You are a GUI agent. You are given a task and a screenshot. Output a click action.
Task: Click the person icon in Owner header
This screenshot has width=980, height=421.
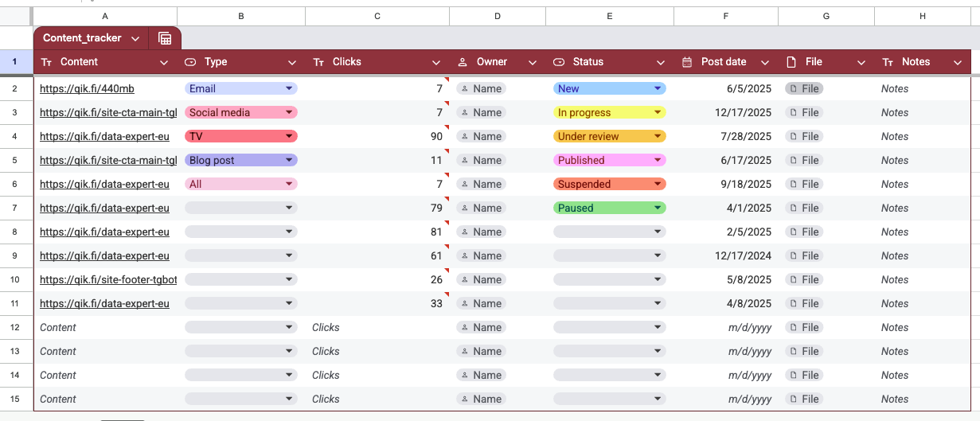463,62
